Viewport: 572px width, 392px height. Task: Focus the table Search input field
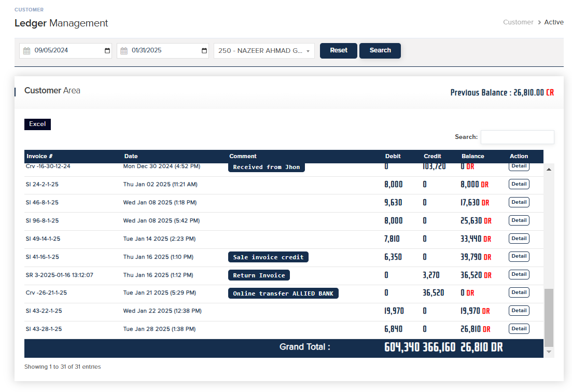(x=517, y=137)
